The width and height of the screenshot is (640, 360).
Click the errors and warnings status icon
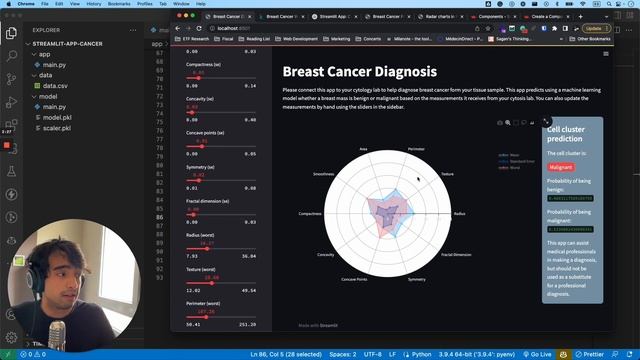[33, 354]
